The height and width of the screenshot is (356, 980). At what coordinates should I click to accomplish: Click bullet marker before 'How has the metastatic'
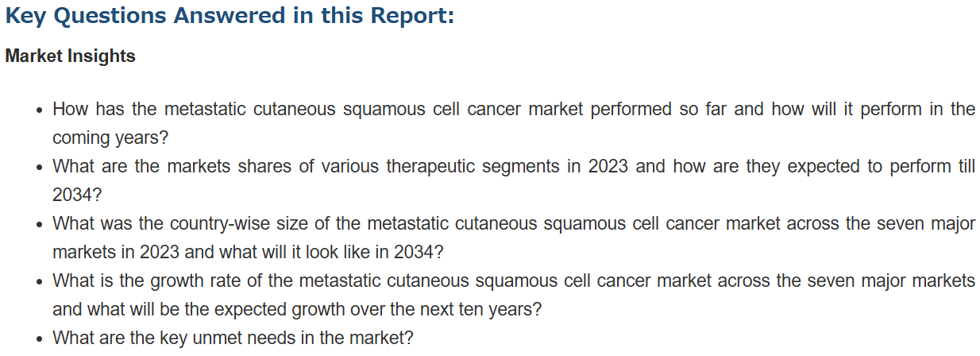40,110
